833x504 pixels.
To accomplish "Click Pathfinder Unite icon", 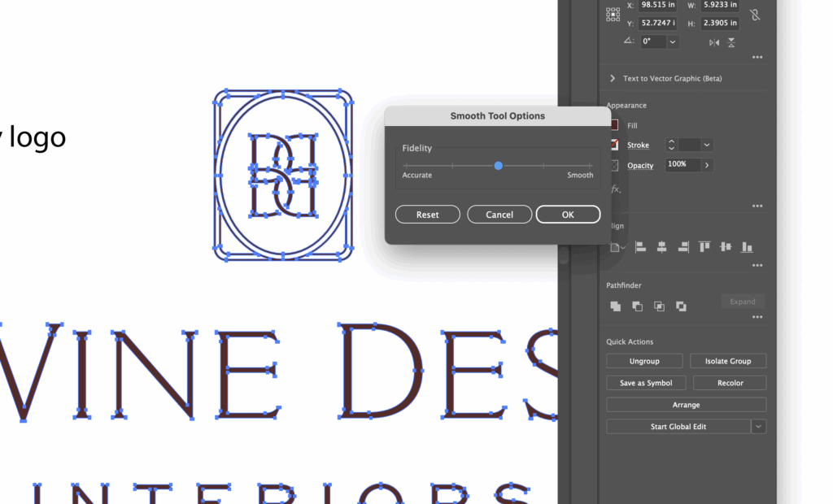I will 615,306.
